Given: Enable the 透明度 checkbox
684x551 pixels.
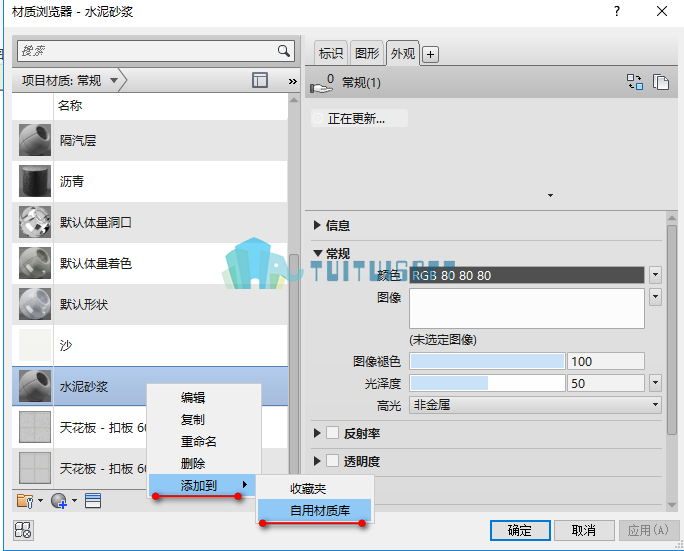Looking at the screenshot, I should (332, 461).
